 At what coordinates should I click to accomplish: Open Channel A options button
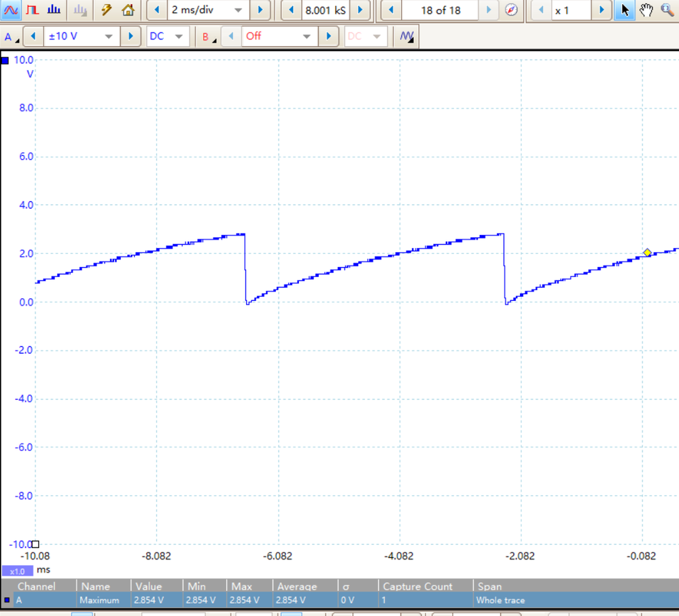coord(11,37)
